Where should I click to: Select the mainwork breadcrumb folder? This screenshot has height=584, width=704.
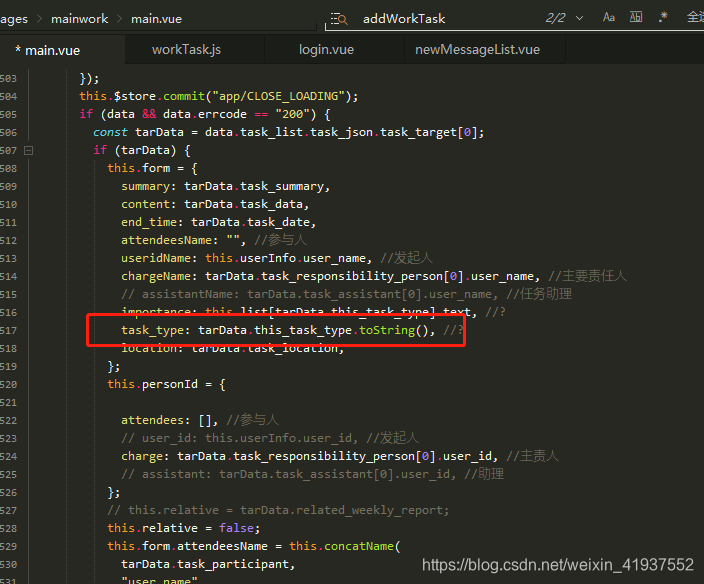[79, 19]
